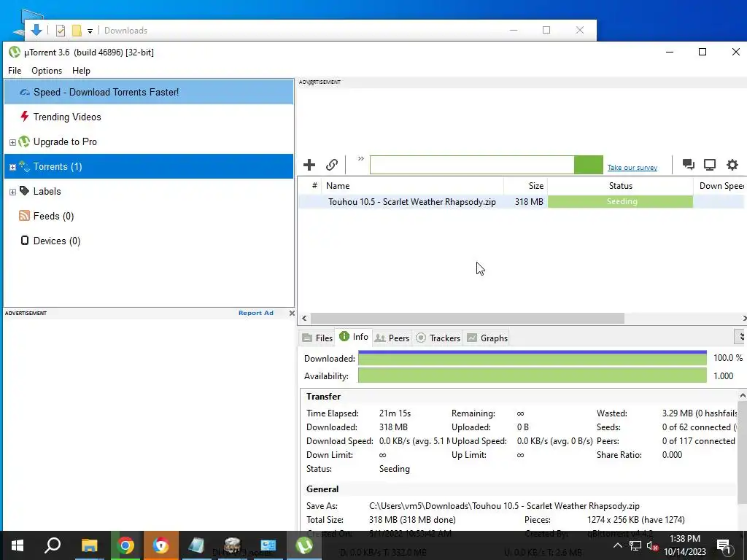Image resolution: width=747 pixels, height=560 pixels.
Task: Sort by Down Speed column header
Action: pyautogui.click(x=720, y=186)
